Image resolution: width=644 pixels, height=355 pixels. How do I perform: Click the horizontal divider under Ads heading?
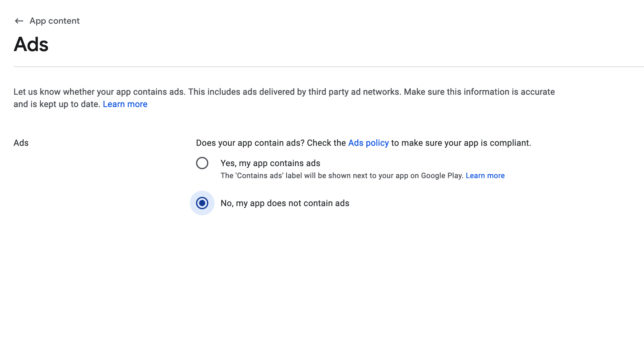[329, 67]
